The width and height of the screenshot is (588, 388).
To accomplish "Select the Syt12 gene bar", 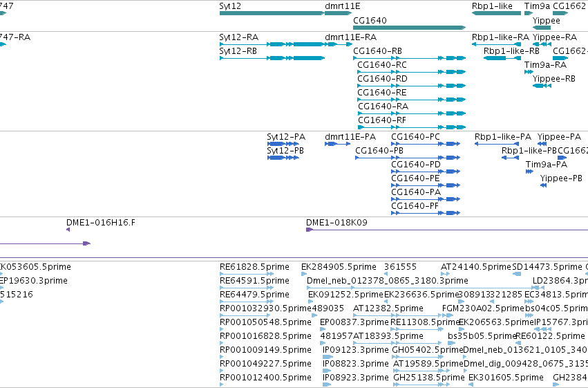I will click(272, 13).
